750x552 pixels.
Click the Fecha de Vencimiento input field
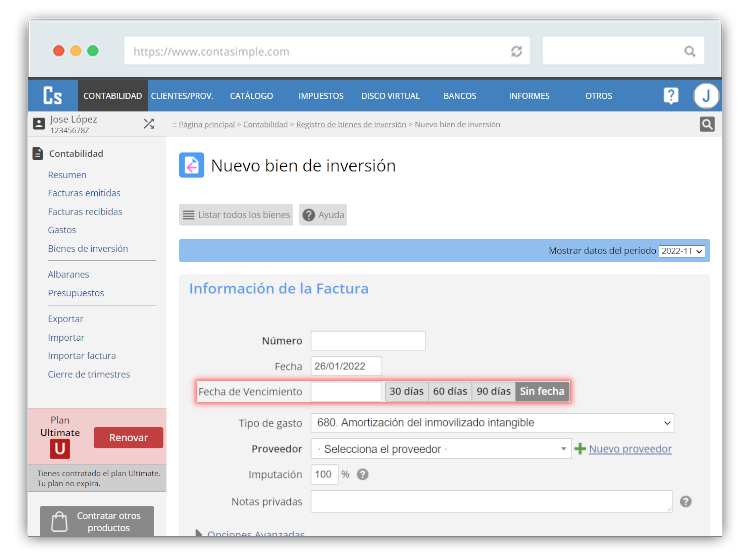pyautogui.click(x=346, y=391)
